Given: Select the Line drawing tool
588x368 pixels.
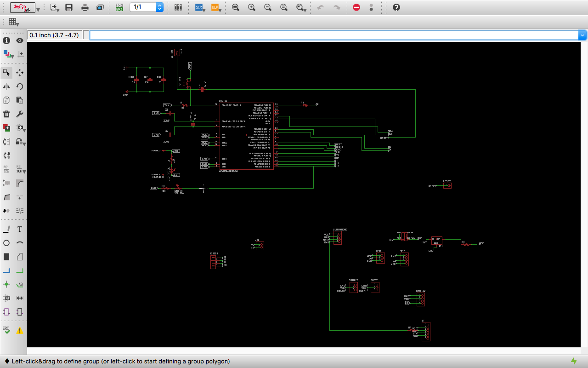Looking at the screenshot, I should click(x=6, y=229).
